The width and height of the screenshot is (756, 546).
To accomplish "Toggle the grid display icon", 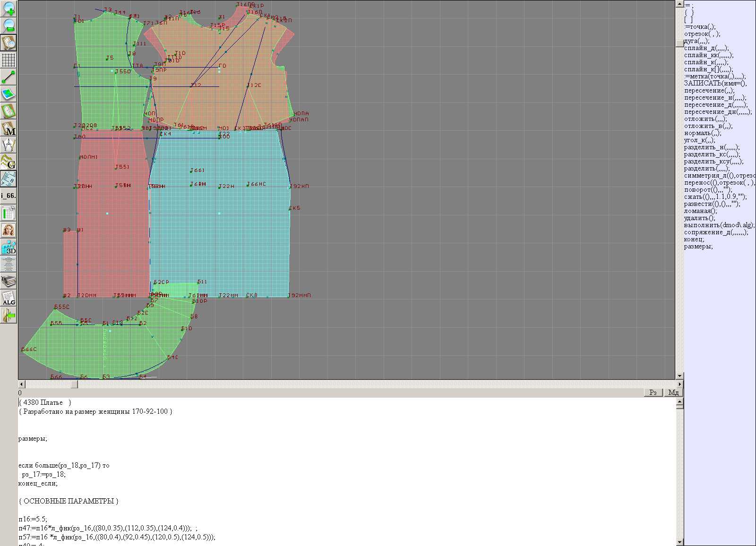I will (9, 60).
